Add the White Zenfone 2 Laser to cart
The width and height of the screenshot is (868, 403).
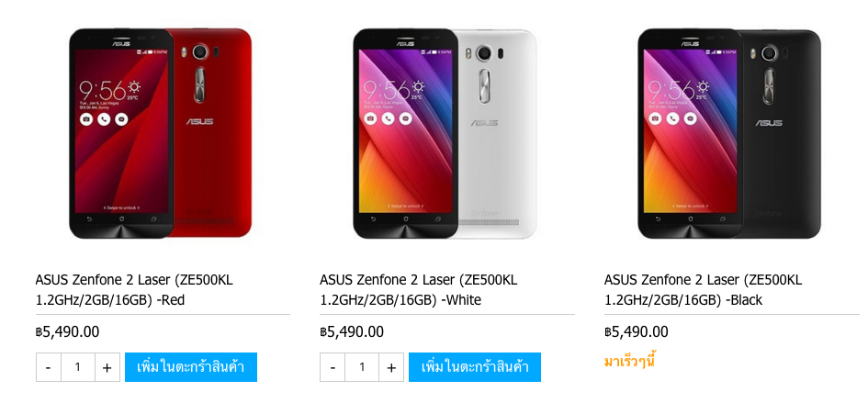tap(475, 367)
